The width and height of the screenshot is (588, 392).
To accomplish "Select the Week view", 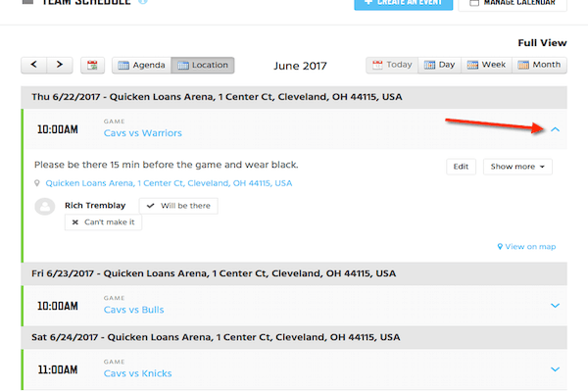I will [x=486, y=66].
